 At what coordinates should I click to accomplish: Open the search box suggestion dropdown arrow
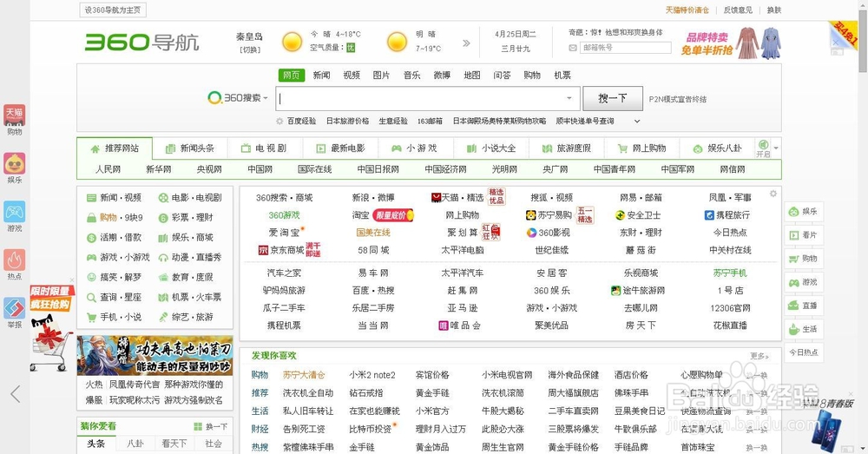(569, 98)
